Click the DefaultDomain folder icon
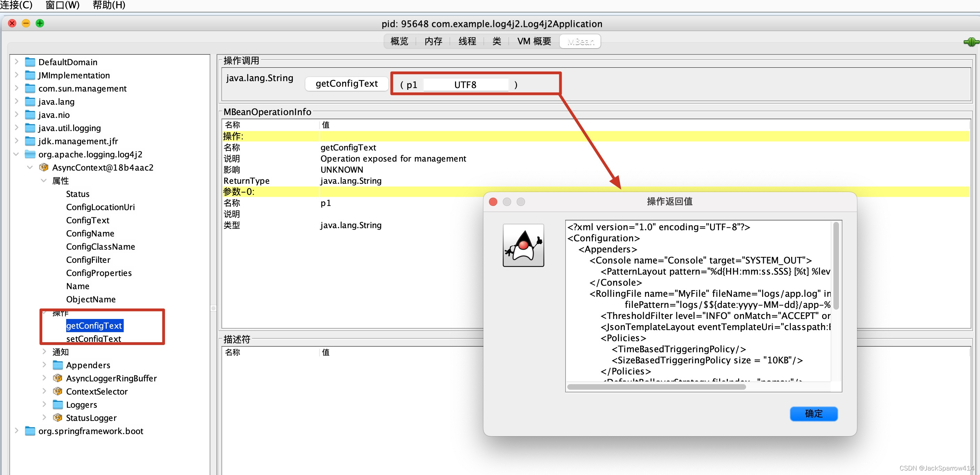Screen dimensions: 980x475 click(30, 62)
